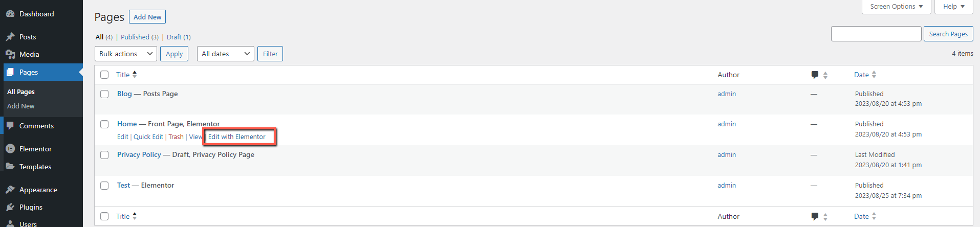
Task: Show only Published pages
Action: (x=135, y=37)
